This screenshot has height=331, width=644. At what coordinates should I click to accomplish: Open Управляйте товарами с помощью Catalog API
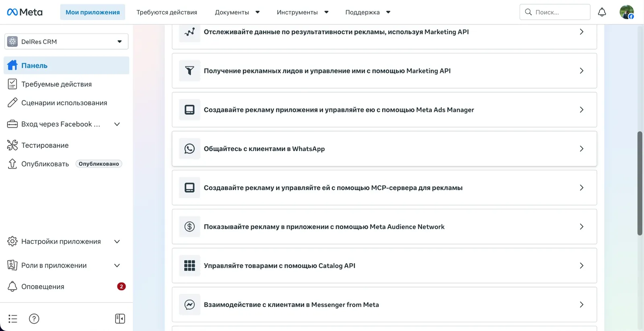384,266
